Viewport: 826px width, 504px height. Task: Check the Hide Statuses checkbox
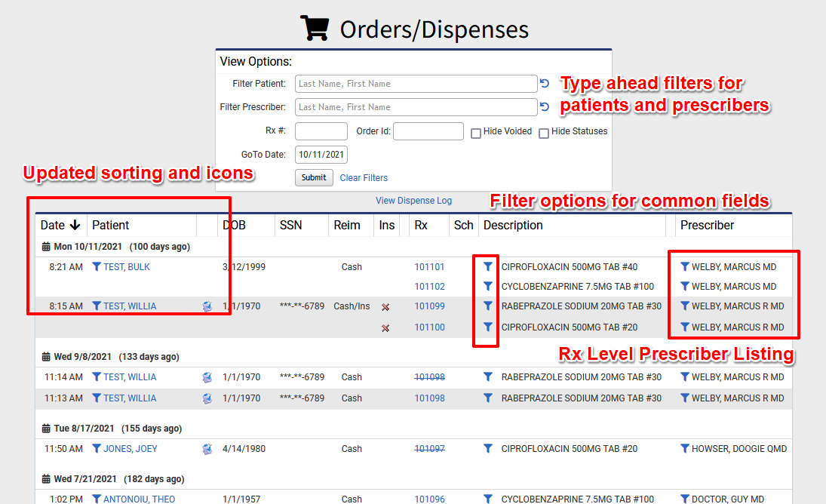pyautogui.click(x=544, y=132)
